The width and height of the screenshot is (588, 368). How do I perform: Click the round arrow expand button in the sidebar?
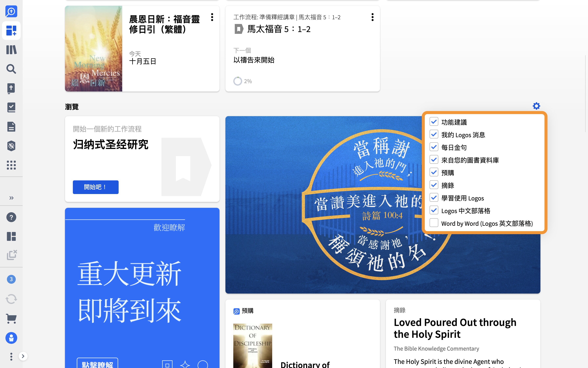coord(23,356)
